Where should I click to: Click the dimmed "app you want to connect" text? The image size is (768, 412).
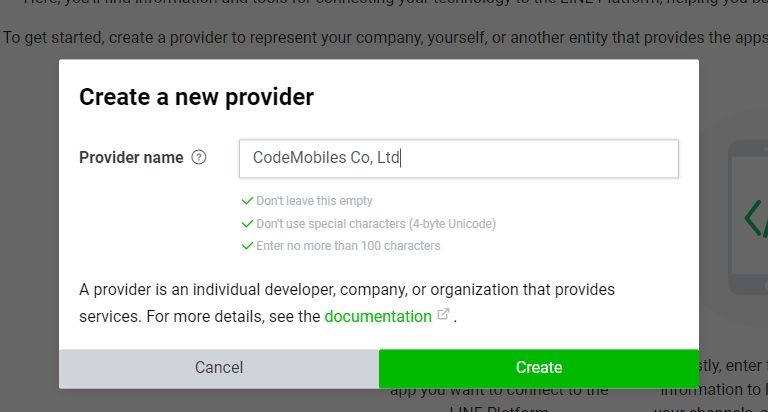pos(498,390)
